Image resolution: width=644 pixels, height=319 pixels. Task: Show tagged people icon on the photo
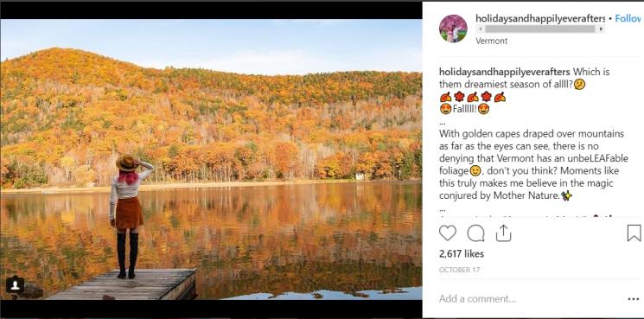pos(15,284)
